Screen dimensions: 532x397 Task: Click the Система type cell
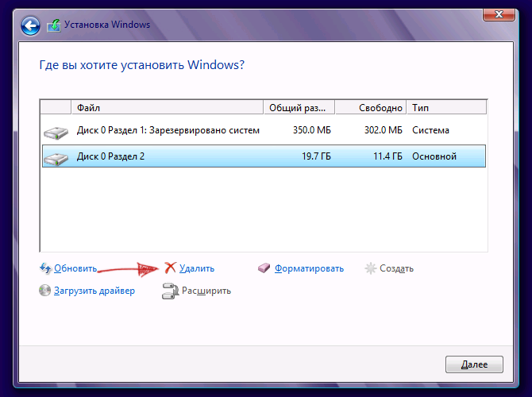pos(430,130)
